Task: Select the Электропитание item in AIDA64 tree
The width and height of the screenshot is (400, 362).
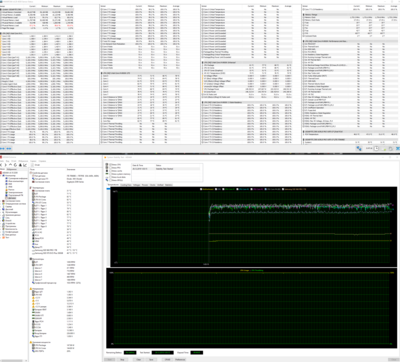Action: (x=15, y=192)
